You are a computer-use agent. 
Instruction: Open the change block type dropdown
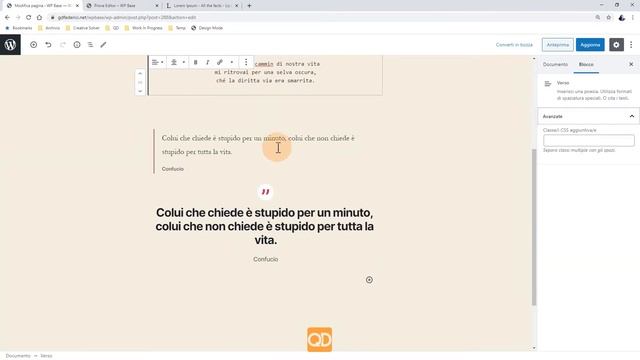[158, 62]
